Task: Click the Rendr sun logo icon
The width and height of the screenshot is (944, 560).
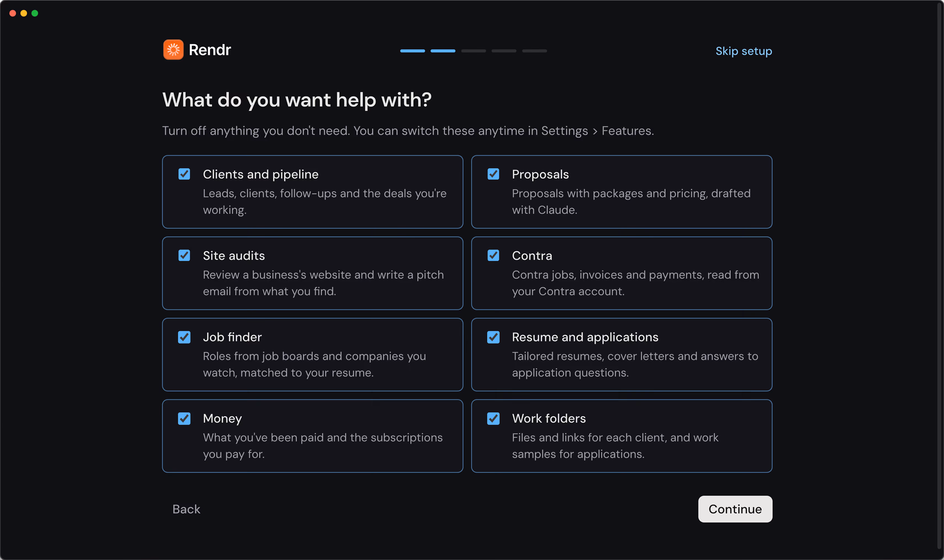Action: tap(173, 50)
